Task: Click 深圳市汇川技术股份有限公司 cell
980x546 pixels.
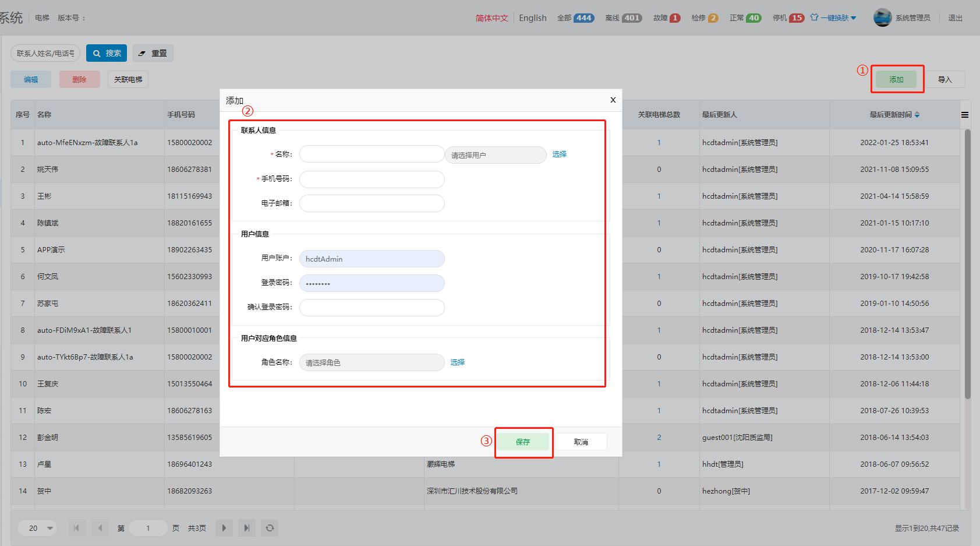Action: point(472,491)
